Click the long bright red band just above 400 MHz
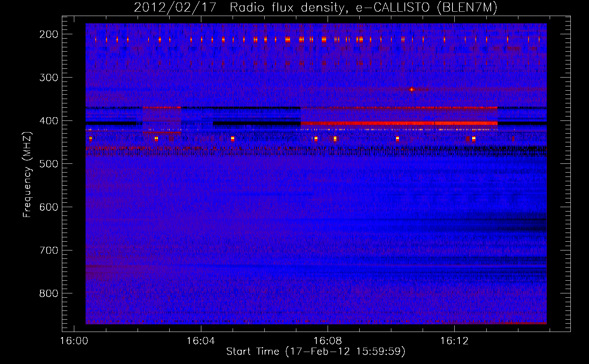Viewport: 589px width, 364px height. click(399, 123)
